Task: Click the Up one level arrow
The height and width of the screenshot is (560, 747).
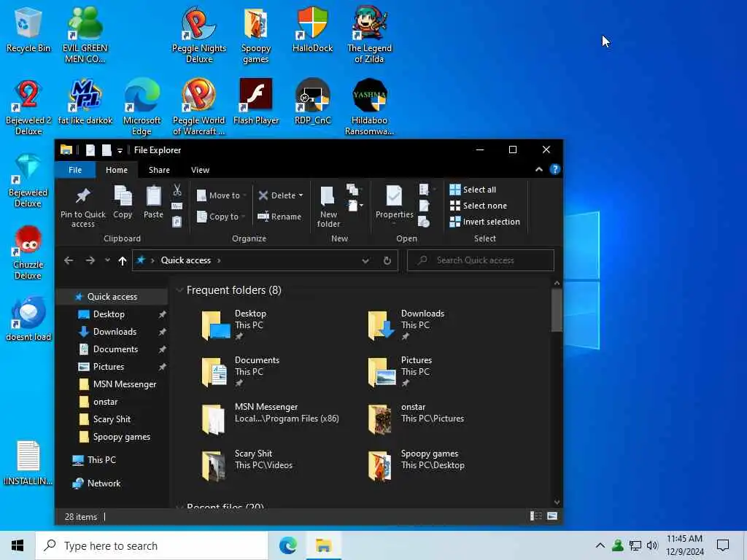Action: [123, 261]
